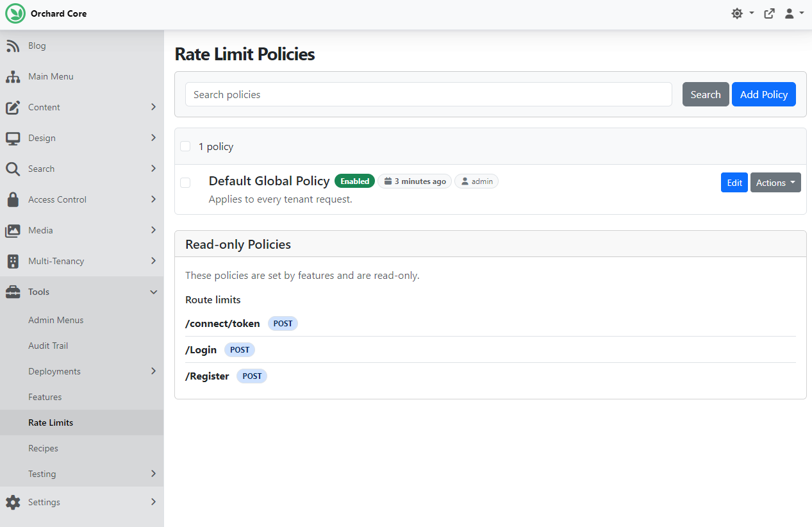Check the Default Global Policy checkbox
812x527 pixels.
point(185,183)
